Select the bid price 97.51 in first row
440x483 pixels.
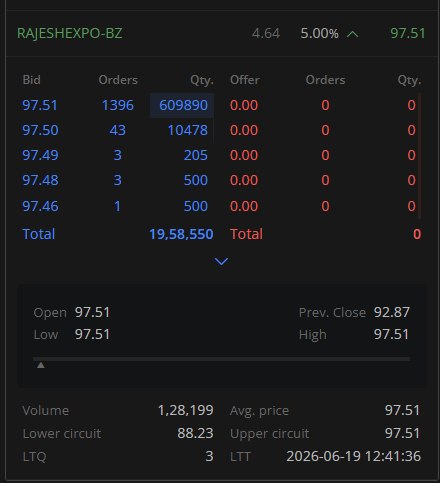click(x=40, y=105)
